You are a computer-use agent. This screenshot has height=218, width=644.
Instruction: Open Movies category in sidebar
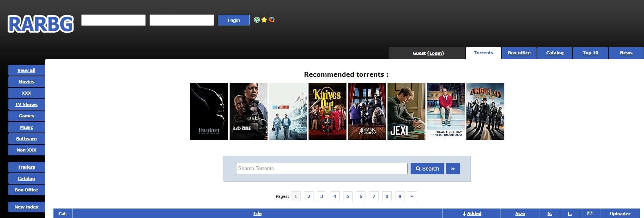tap(27, 82)
